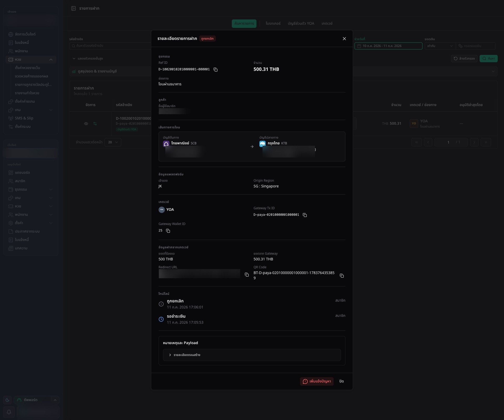Screen dimensions: 504x420
Task: Click the pending payment clock icon
Action: [x=161, y=319]
